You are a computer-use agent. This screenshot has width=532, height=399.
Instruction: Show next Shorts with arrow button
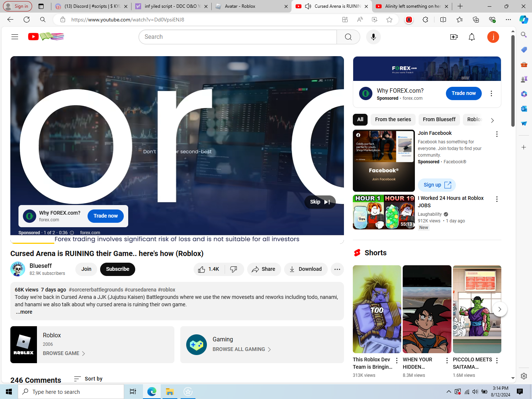[x=499, y=309]
